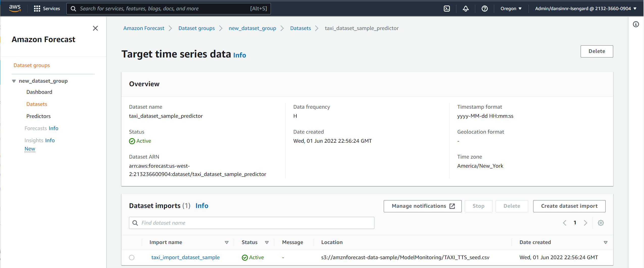The image size is (644, 268).
Task: Open Dashboard in side navigation
Action: [x=39, y=92]
